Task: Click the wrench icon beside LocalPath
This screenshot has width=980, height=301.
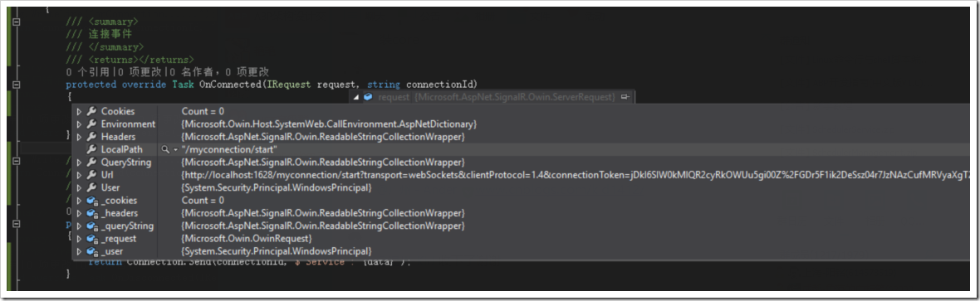Action: pos(91,149)
